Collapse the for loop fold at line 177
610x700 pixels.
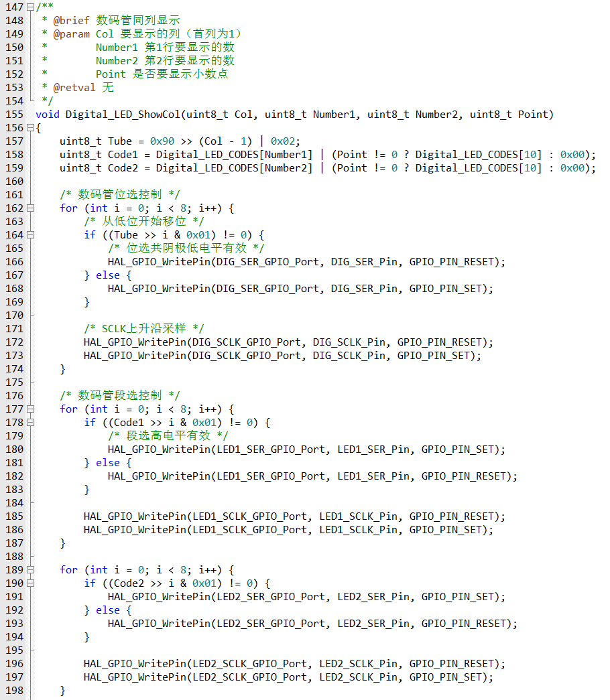(30, 409)
